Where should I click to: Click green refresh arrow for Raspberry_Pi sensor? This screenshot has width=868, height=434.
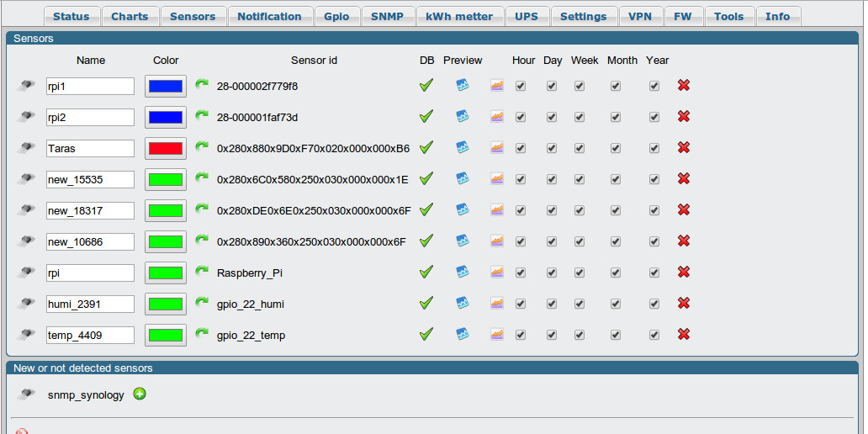click(202, 271)
